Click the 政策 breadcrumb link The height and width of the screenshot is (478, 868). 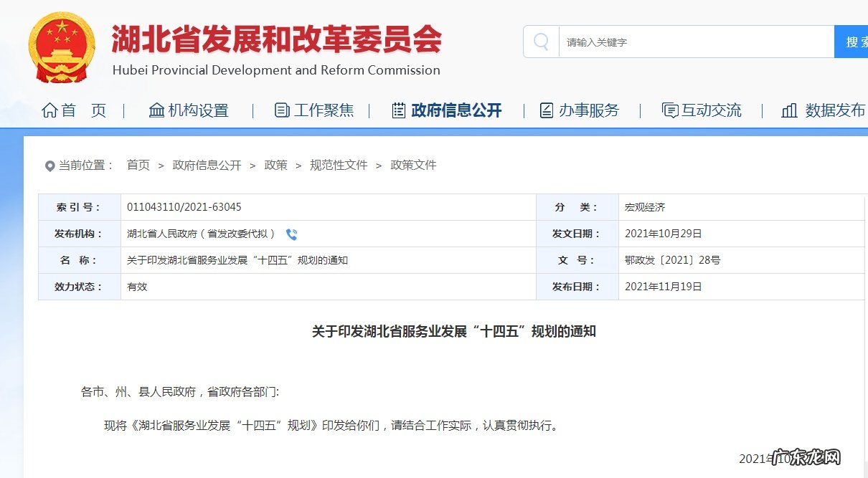tap(275, 165)
